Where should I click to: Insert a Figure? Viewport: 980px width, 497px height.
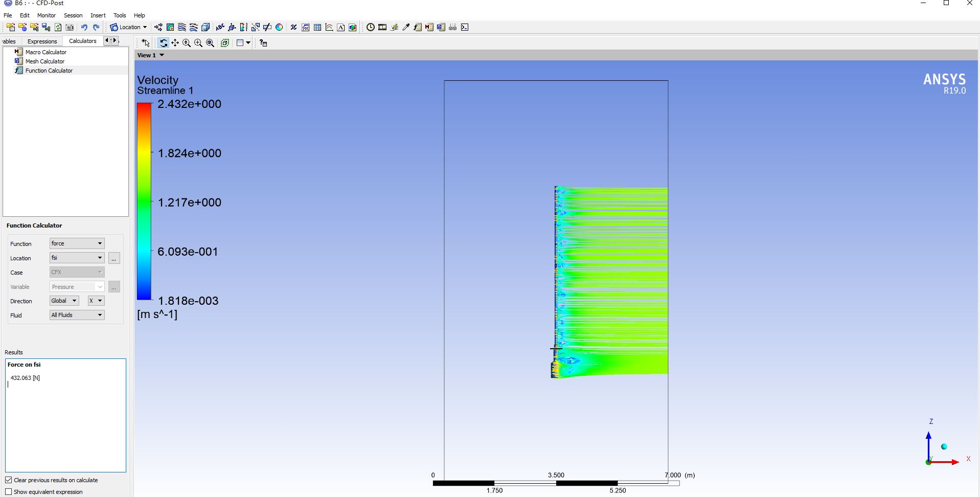coord(353,27)
